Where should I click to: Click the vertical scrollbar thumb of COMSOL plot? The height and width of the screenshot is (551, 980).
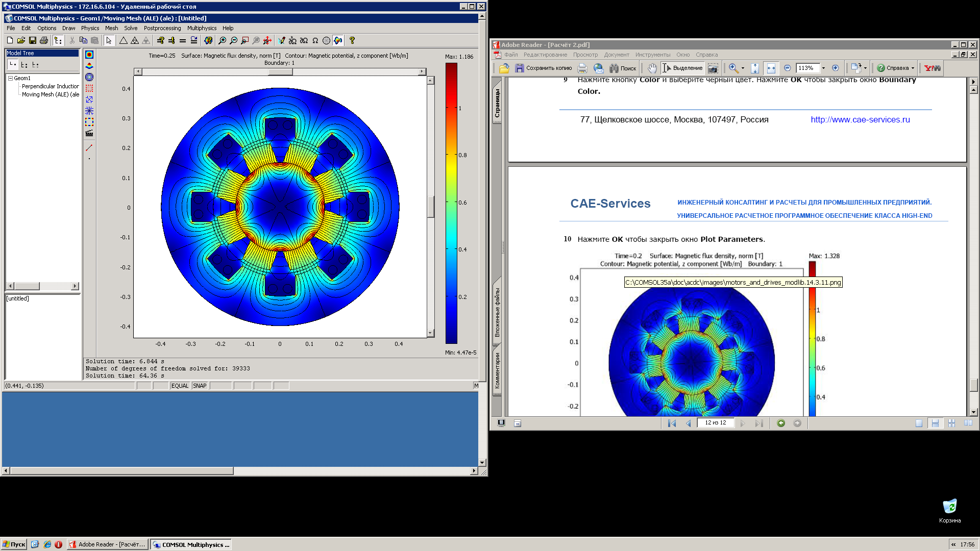coord(431,207)
